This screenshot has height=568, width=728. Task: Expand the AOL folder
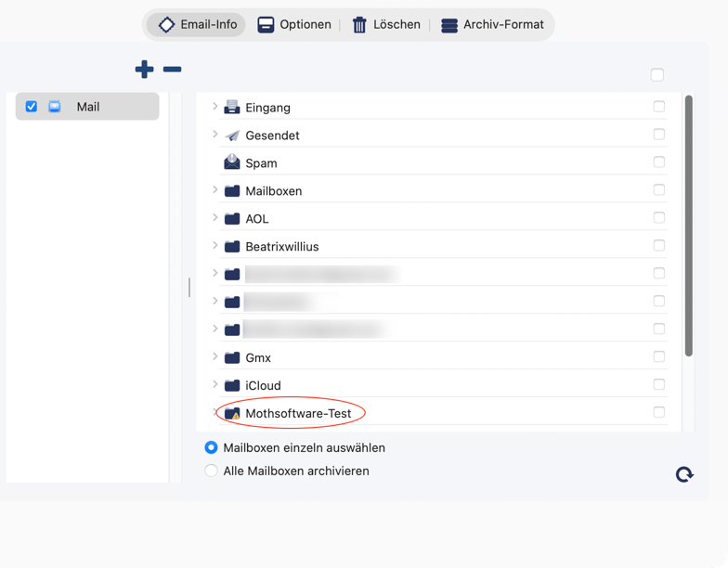pos(214,218)
